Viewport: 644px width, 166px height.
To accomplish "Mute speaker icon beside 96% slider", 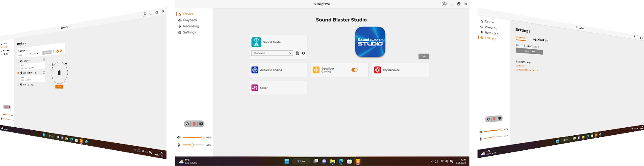I will tap(179, 137).
